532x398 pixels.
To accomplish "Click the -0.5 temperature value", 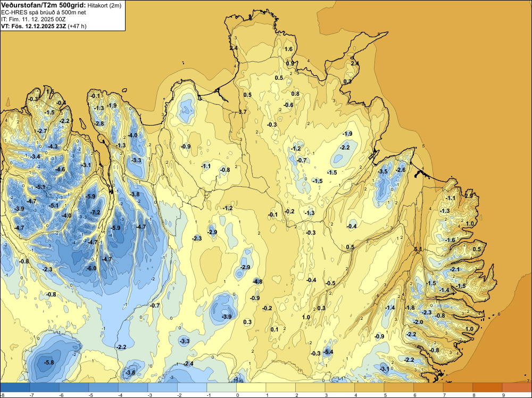I will click(330, 283).
